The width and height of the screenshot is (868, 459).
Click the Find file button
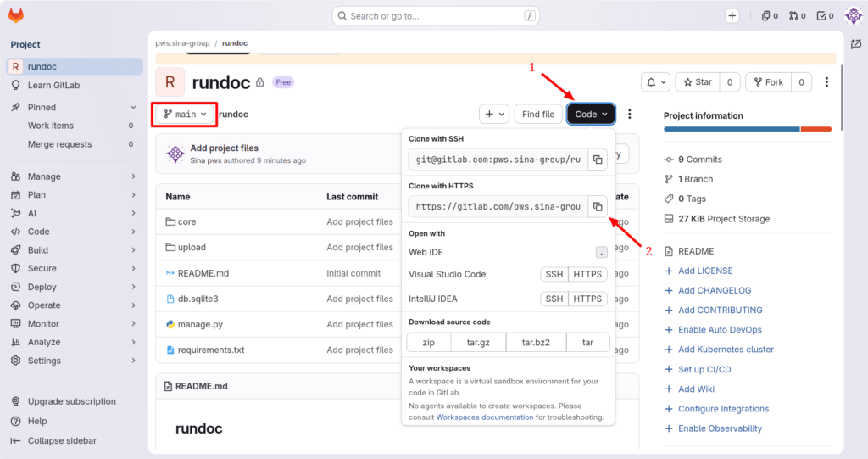point(538,115)
